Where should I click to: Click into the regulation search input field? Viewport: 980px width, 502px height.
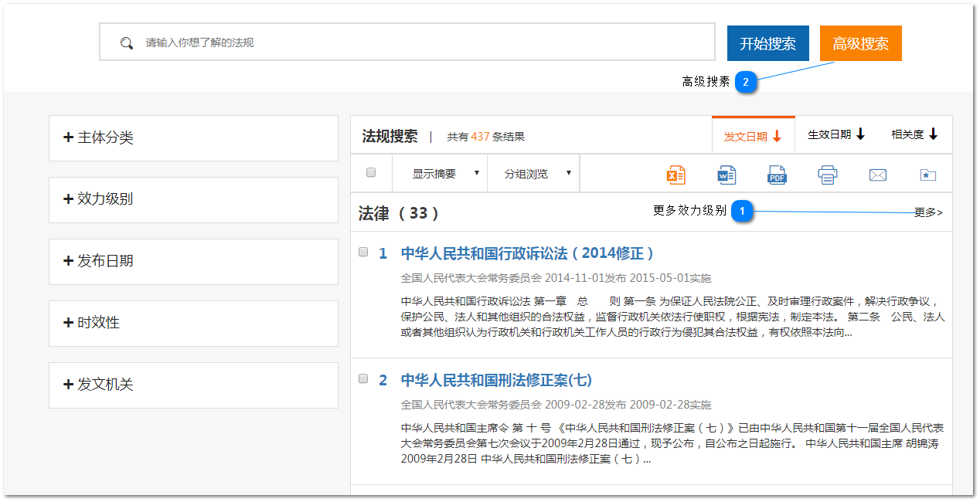pyautogui.click(x=425, y=42)
